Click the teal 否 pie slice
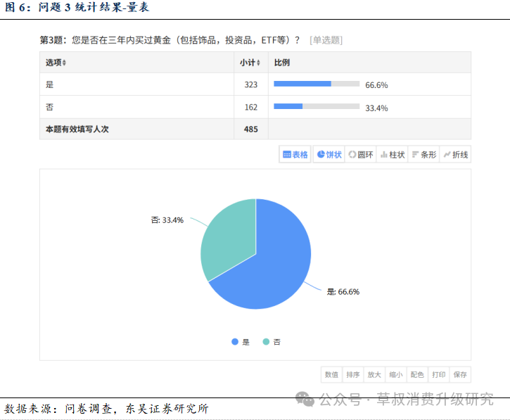Viewport: 510px width, 420px height. pos(229,238)
